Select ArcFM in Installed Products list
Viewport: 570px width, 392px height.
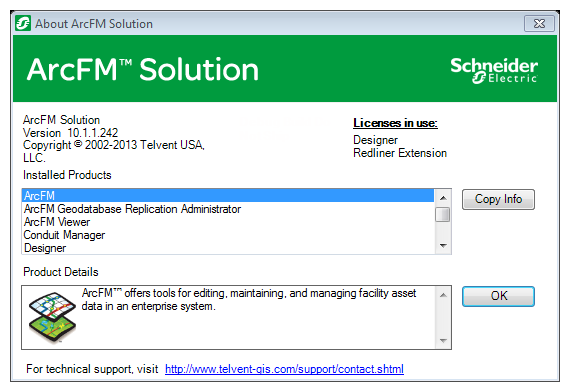point(228,196)
